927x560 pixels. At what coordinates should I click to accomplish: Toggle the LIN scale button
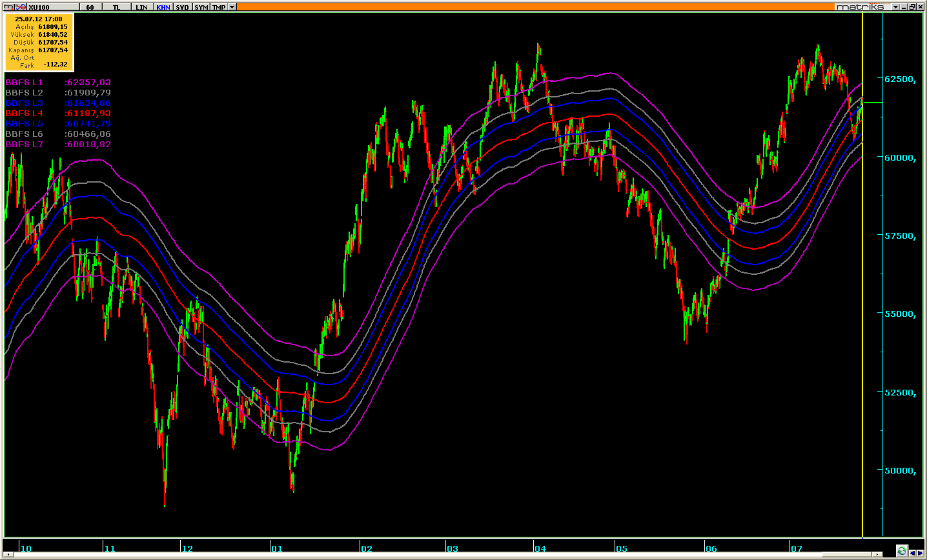click(x=141, y=7)
